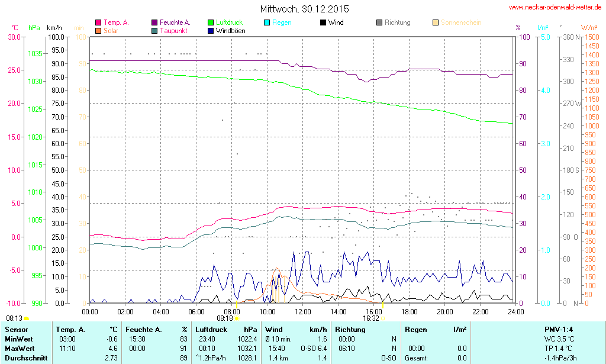Select the Durchschnitt row label

[22, 357]
